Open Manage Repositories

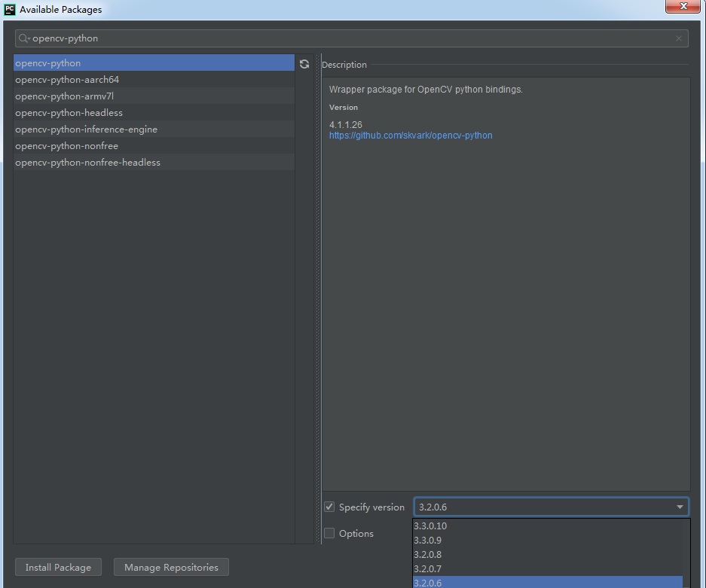[171, 567]
